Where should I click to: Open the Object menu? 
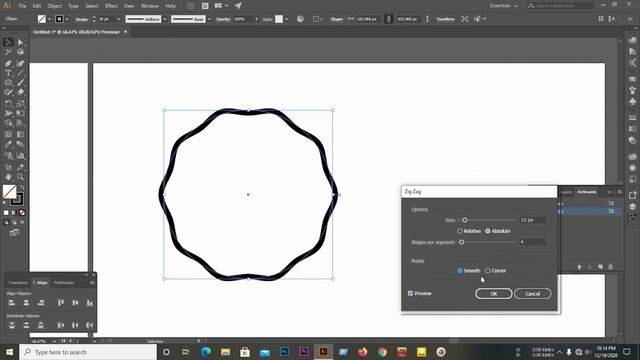54,6
